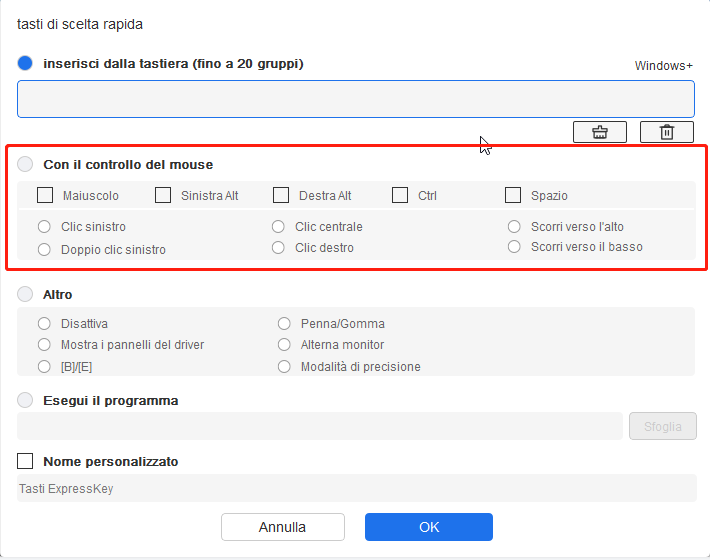This screenshot has width=710, height=560.
Task: Choose the Penna/Gomma radio button
Action: pos(284,323)
